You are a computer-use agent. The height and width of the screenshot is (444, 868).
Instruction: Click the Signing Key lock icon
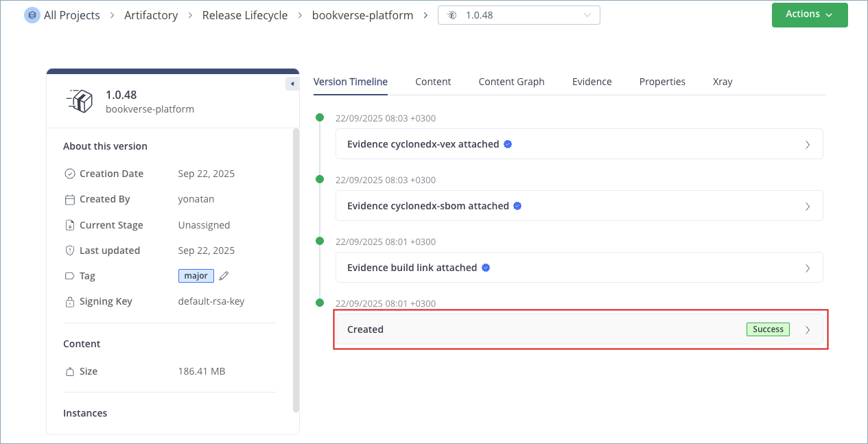pyautogui.click(x=69, y=302)
